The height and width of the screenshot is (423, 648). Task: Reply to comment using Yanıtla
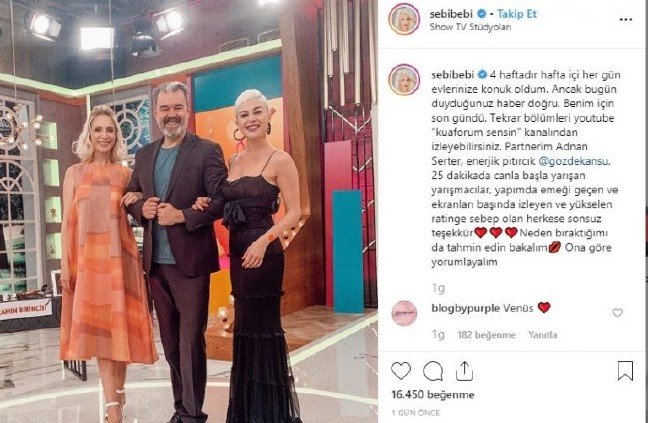click(543, 335)
